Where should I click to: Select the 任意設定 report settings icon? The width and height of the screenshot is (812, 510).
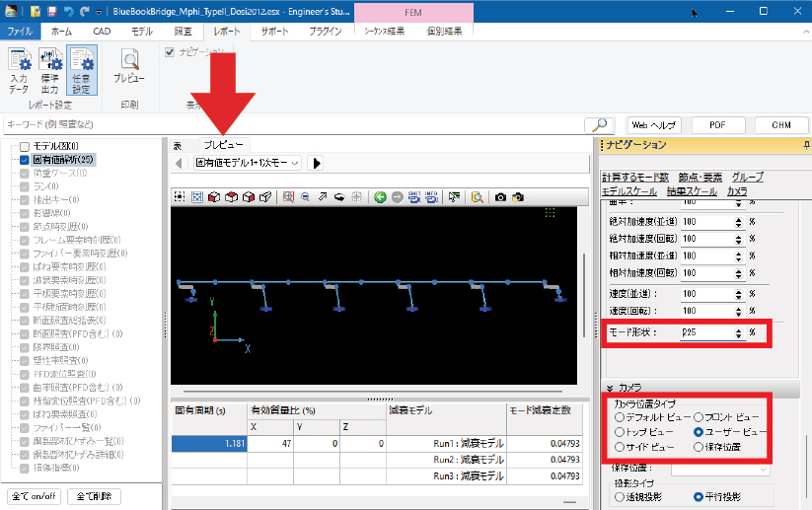(81, 70)
